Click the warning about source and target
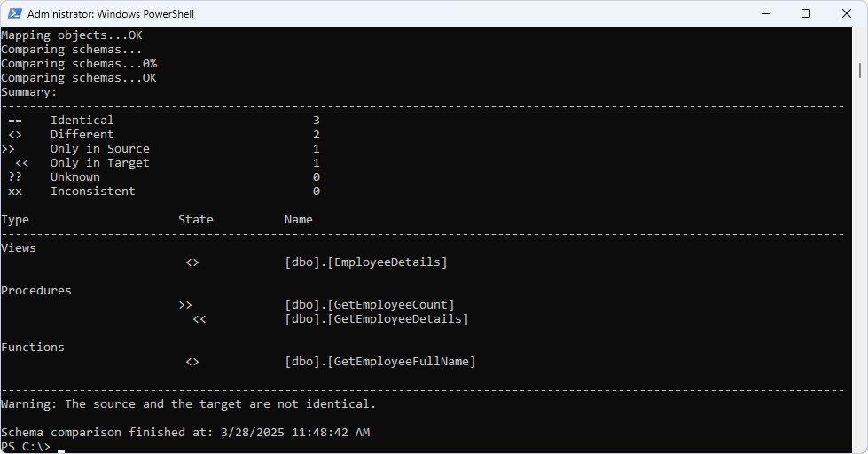This screenshot has height=454, width=868. 188,404
